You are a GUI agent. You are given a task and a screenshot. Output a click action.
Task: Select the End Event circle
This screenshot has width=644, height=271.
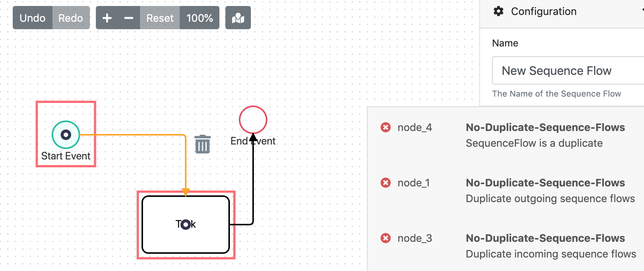tap(253, 119)
